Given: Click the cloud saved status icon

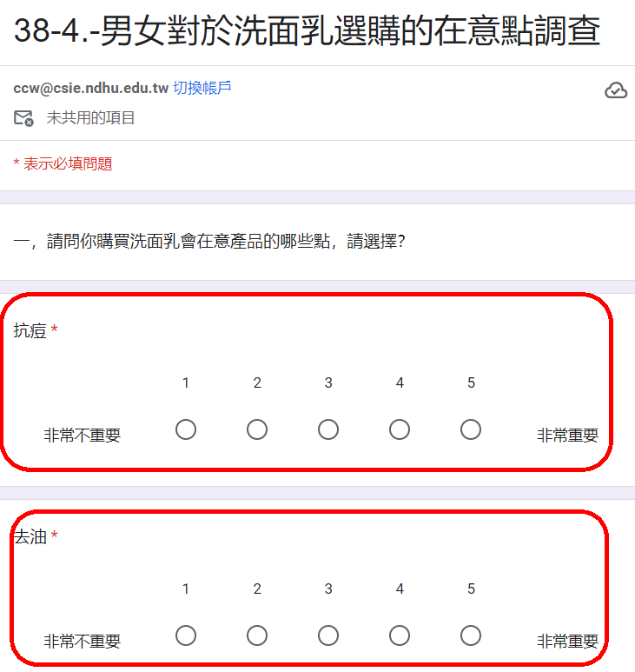Looking at the screenshot, I should 616,90.
